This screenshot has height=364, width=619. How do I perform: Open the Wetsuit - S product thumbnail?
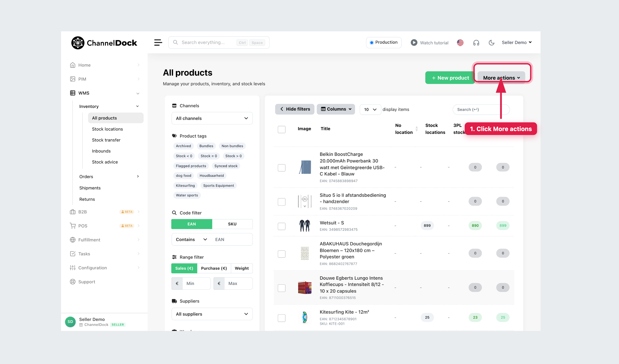pos(304,226)
